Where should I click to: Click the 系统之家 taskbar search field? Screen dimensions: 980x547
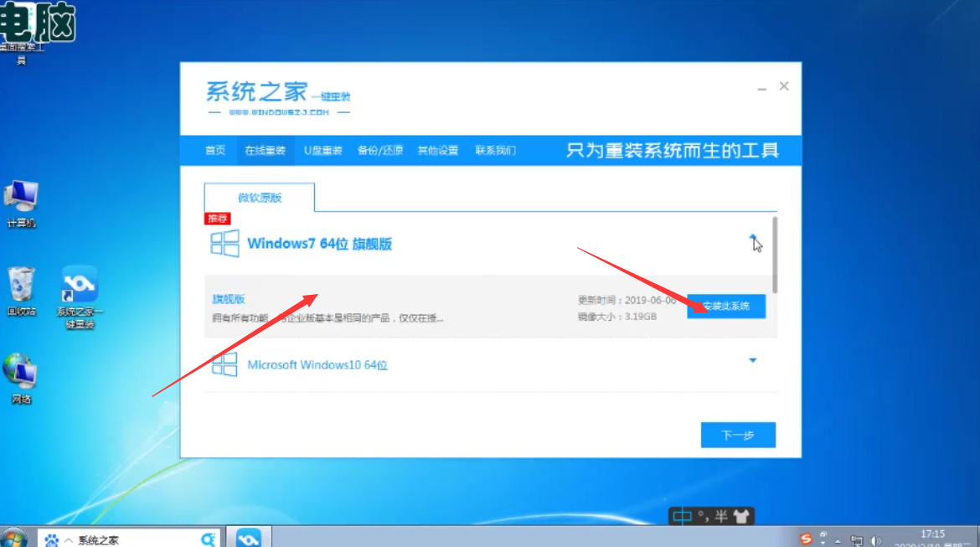pos(128,539)
